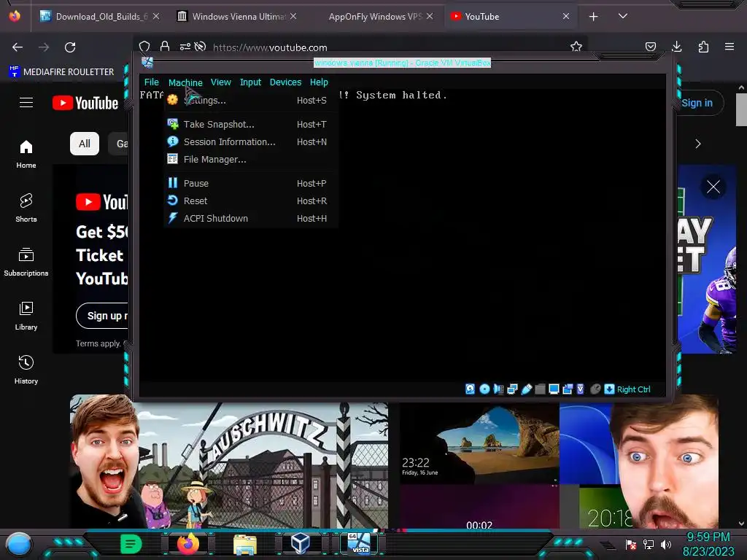Expand the list all tabs dropdown
Screen dimensions: 747x560
tap(623, 16)
